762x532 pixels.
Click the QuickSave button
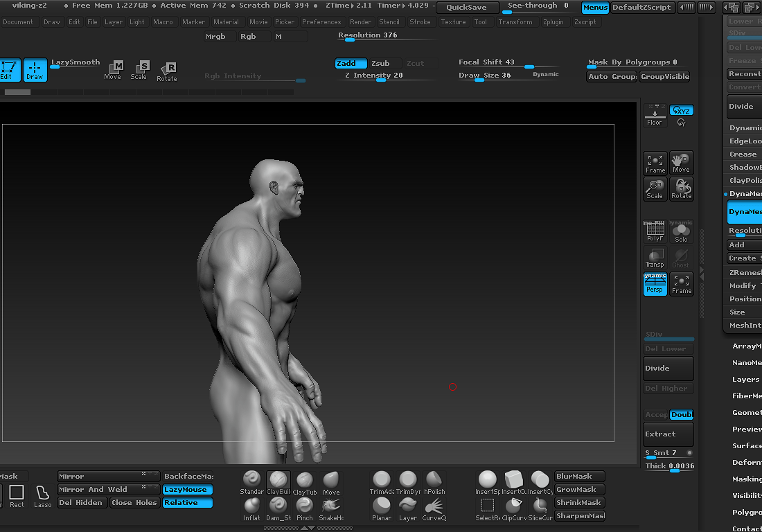pos(467,8)
